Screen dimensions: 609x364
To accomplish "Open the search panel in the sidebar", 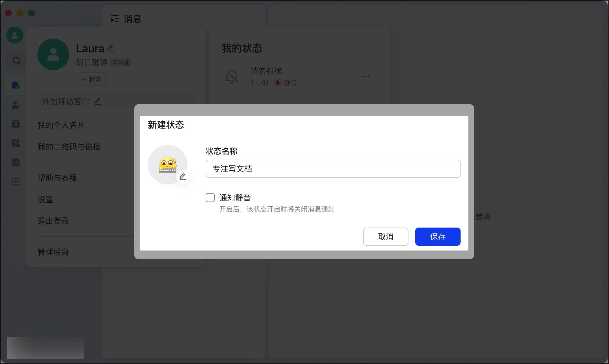I will (x=16, y=61).
